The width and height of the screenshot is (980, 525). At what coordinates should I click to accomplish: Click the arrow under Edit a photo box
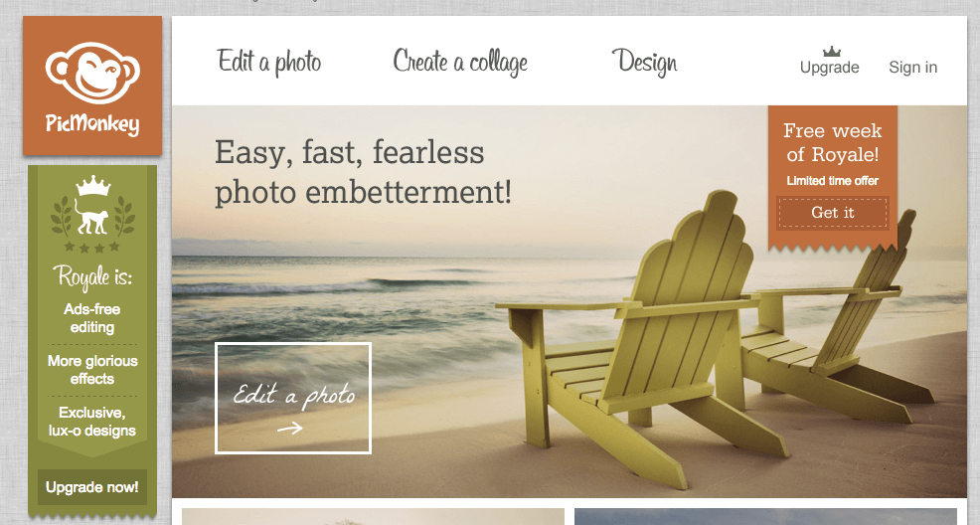(290, 429)
